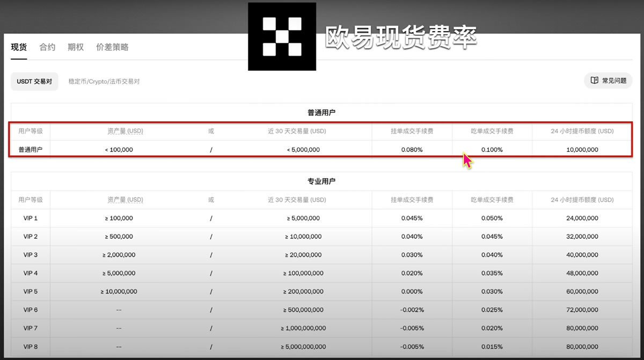
Task: Click the OKX logo icon
Action: 281,36
